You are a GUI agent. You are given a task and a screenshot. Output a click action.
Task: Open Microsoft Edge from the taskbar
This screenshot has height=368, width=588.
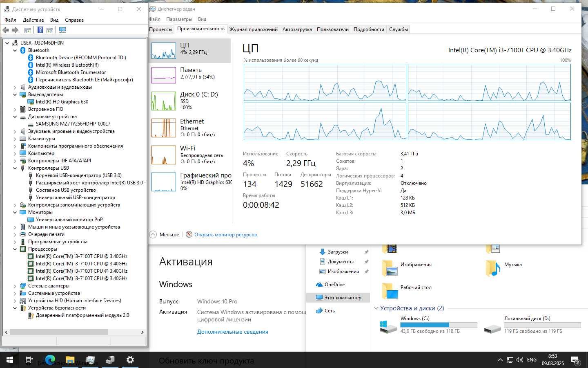tap(50, 360)
